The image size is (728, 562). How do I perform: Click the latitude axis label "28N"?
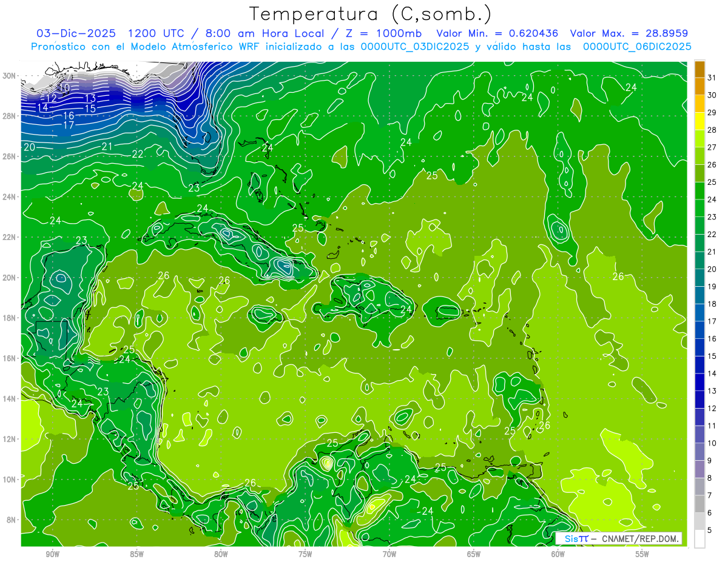pos(9,116)
